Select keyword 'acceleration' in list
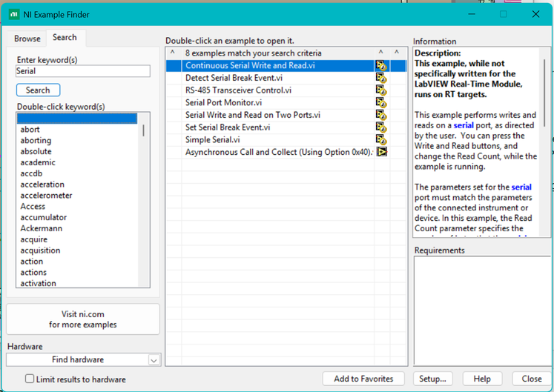 coord(42,185)
